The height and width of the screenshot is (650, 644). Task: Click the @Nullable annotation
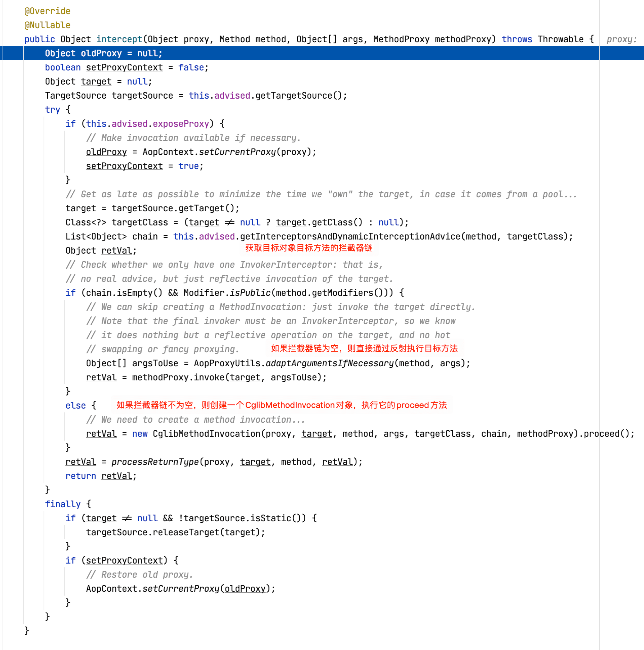[47, 25]
